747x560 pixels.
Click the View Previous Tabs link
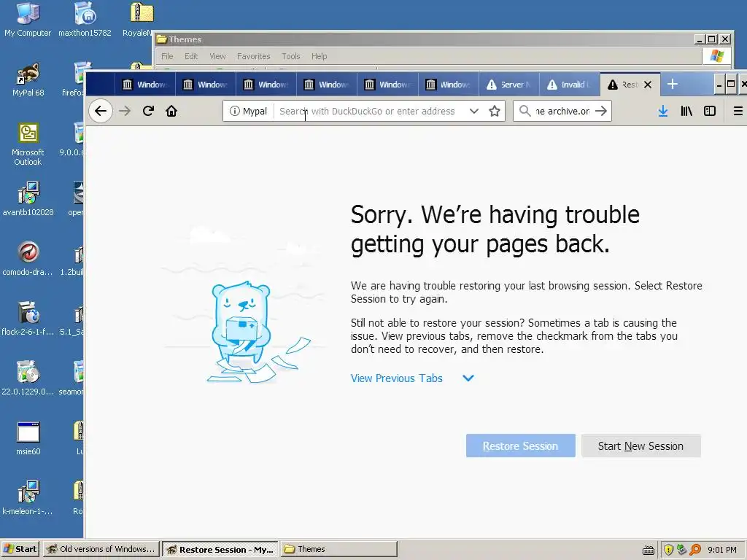point(396,378)
